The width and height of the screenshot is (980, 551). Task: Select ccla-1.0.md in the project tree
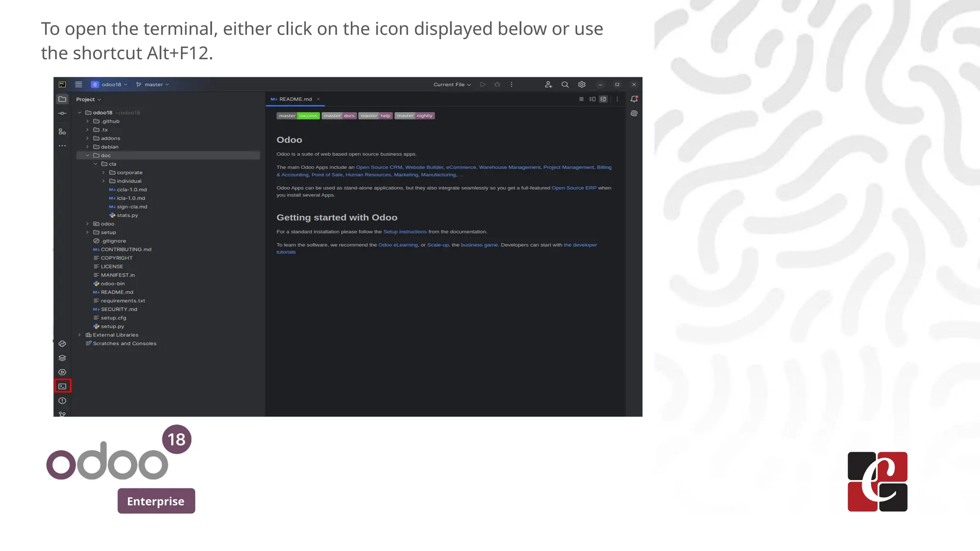pos(128,189)
